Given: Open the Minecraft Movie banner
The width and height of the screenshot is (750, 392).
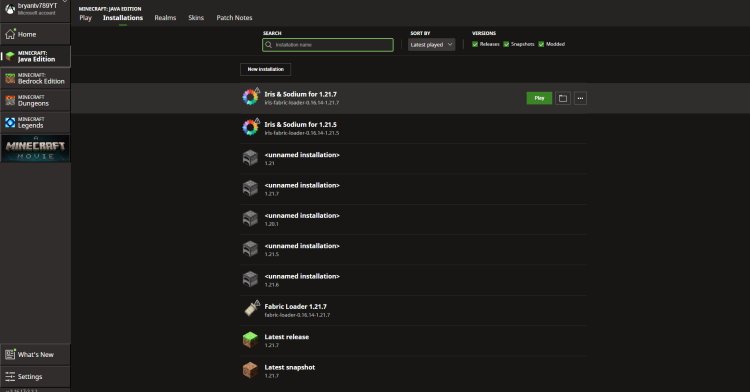Looking at the screenshot, I should [x=35, y=149].
